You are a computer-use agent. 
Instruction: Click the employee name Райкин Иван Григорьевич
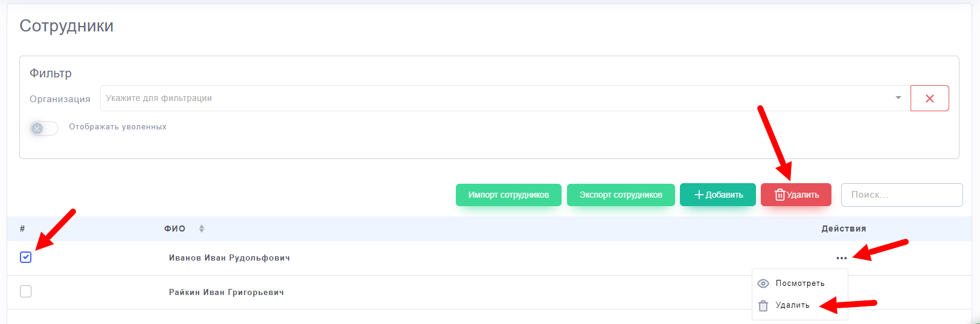point(226,292)
